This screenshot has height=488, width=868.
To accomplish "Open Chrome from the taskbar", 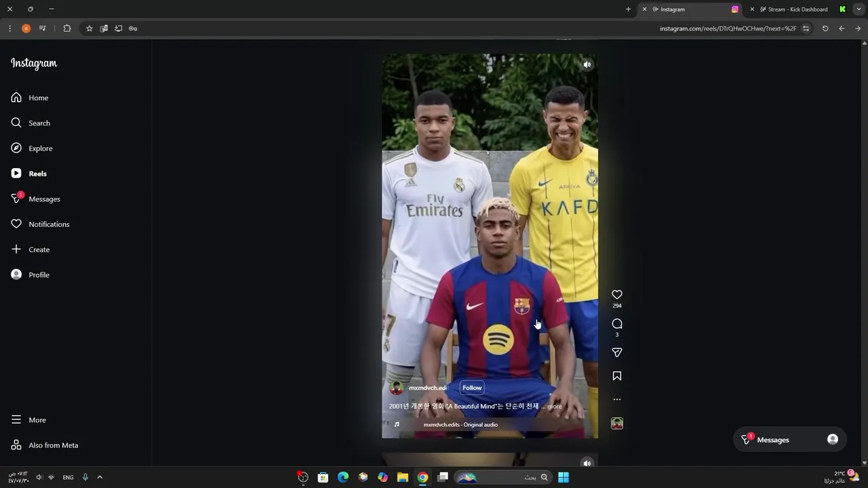I will pos(422,477).
